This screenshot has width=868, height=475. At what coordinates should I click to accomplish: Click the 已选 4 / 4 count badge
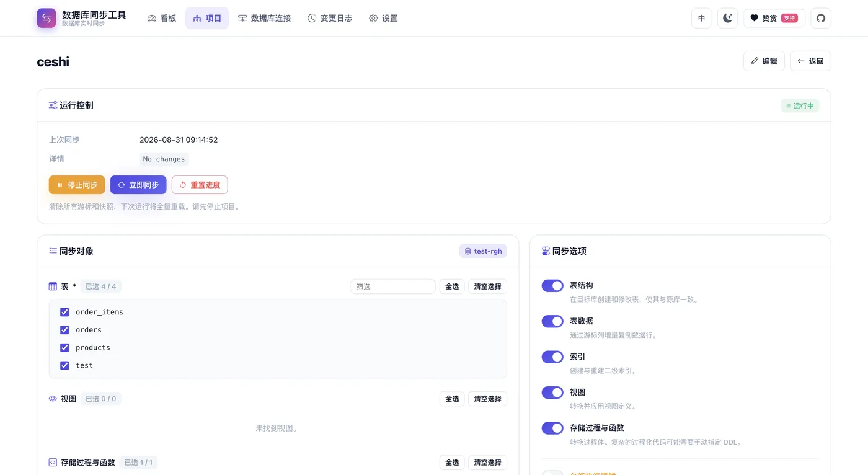coord(101,286)
